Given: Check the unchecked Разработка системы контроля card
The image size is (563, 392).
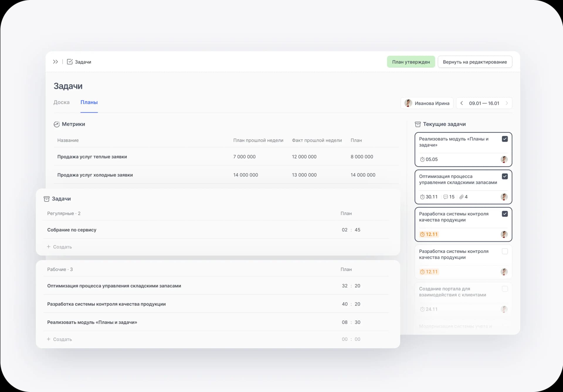Looking at the screenshot, I should [505, 251].
